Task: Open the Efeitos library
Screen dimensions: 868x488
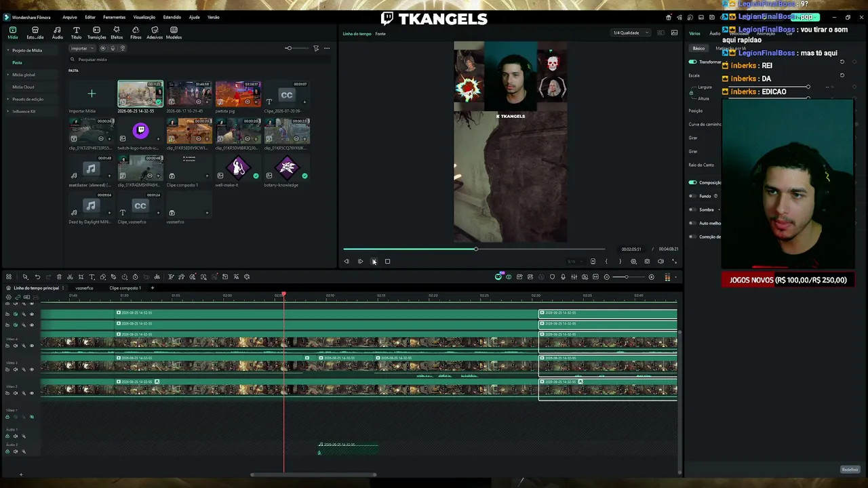Action: 117,33
